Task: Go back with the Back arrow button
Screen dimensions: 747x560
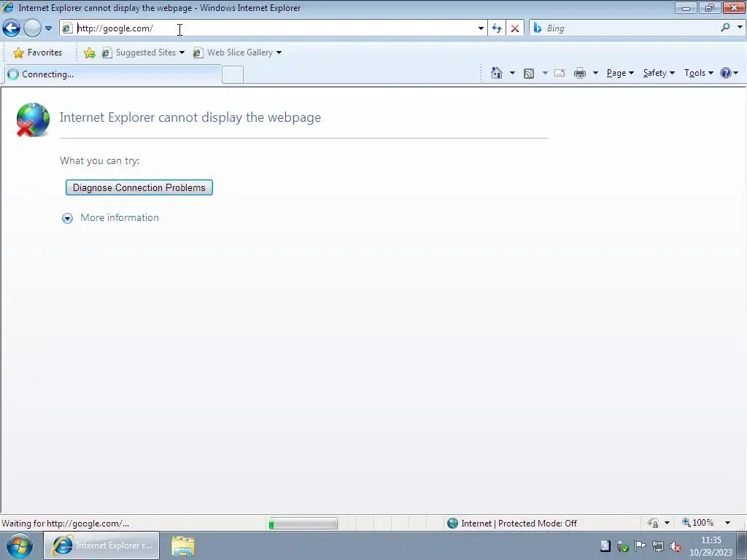Action: [11, 28]
